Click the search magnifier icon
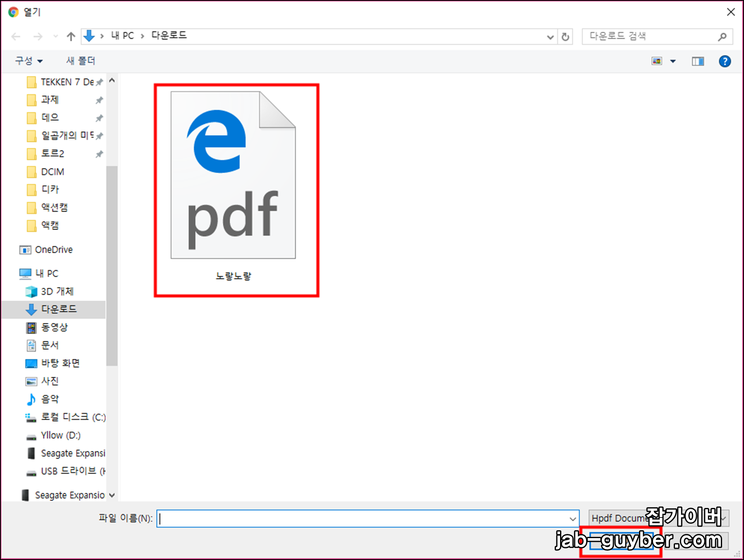The image size is (744, 560). pos(722,37)
